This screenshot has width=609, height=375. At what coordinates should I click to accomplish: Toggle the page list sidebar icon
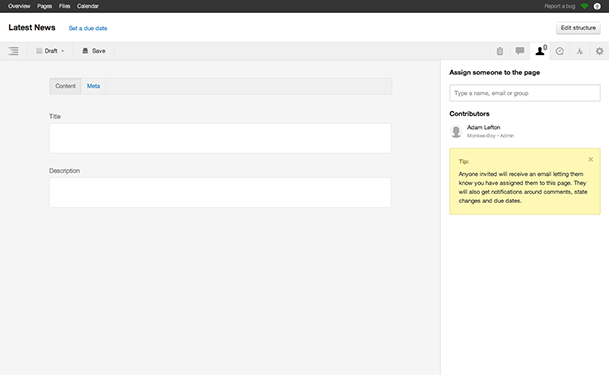click(14, 51)
